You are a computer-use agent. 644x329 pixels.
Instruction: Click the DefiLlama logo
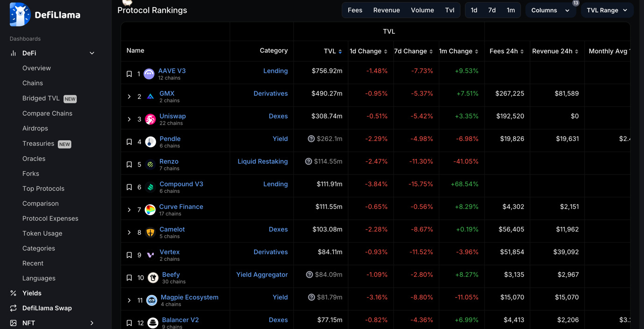pos(45,14)
